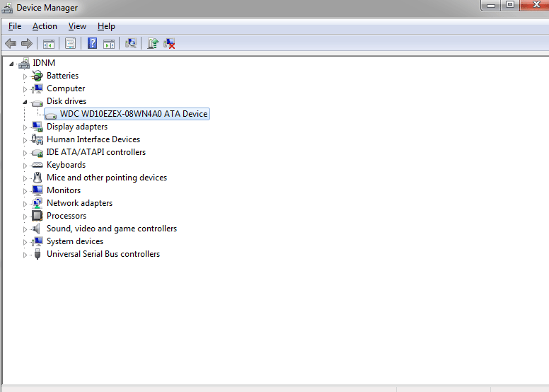The image size is (549, 392).
Task: Click the Computer category icon
Action: tap(37, 88)
